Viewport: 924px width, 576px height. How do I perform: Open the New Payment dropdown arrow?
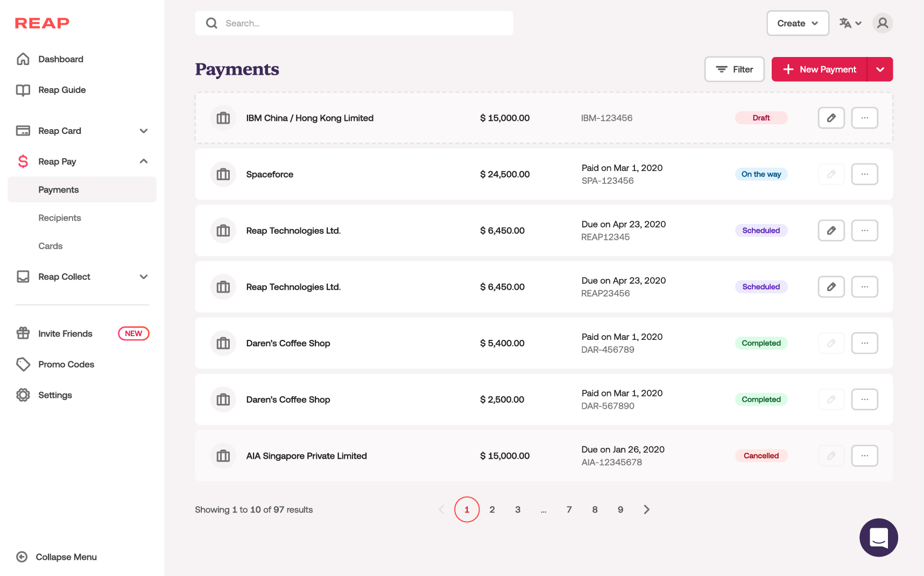click(880, 69)
